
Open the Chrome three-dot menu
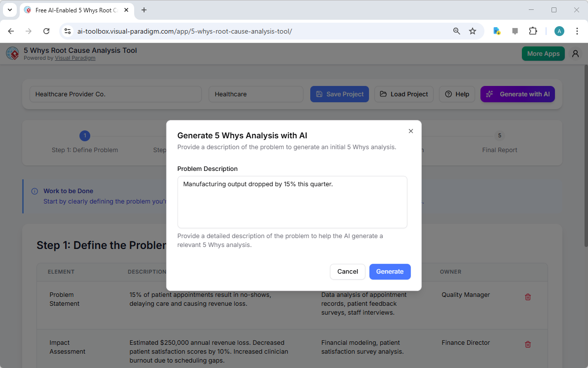(x=577, y=31)
